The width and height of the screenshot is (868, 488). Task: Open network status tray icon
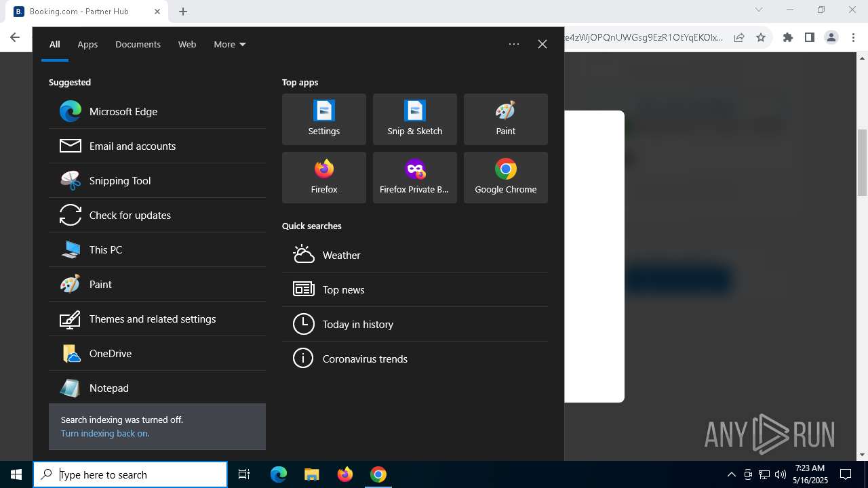pos(764,474)
